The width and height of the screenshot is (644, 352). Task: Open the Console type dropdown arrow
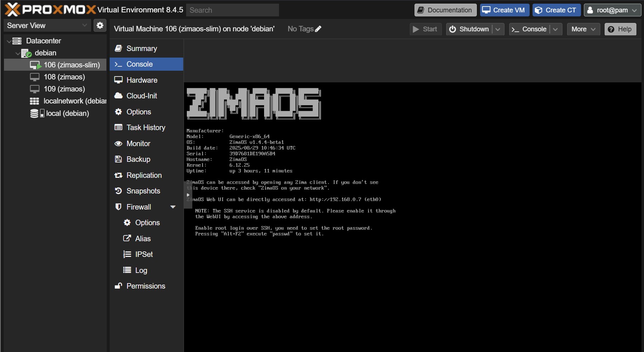555,29
